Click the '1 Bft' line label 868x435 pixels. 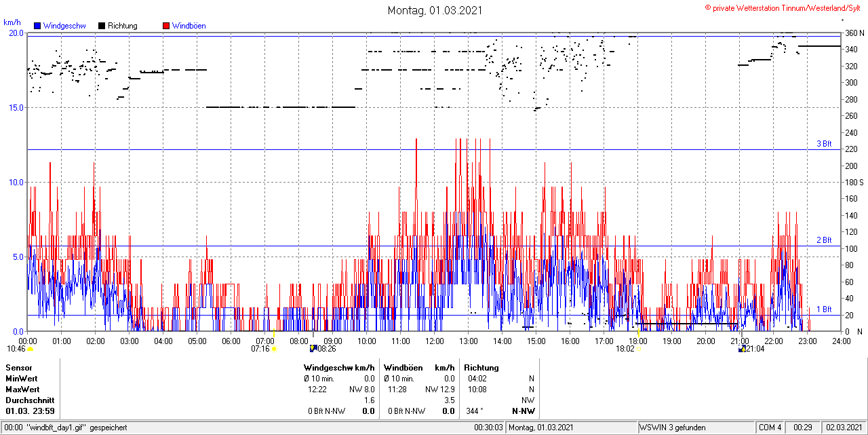pos(824,309)
